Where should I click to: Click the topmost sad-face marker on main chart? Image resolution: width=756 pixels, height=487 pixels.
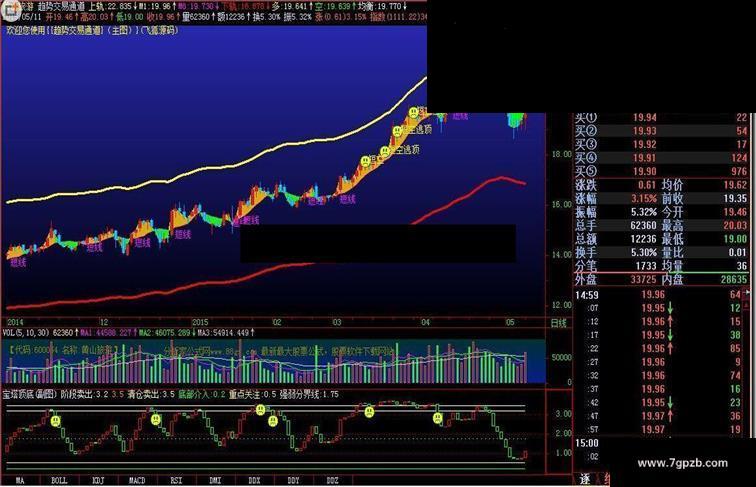tap(414, 113)
